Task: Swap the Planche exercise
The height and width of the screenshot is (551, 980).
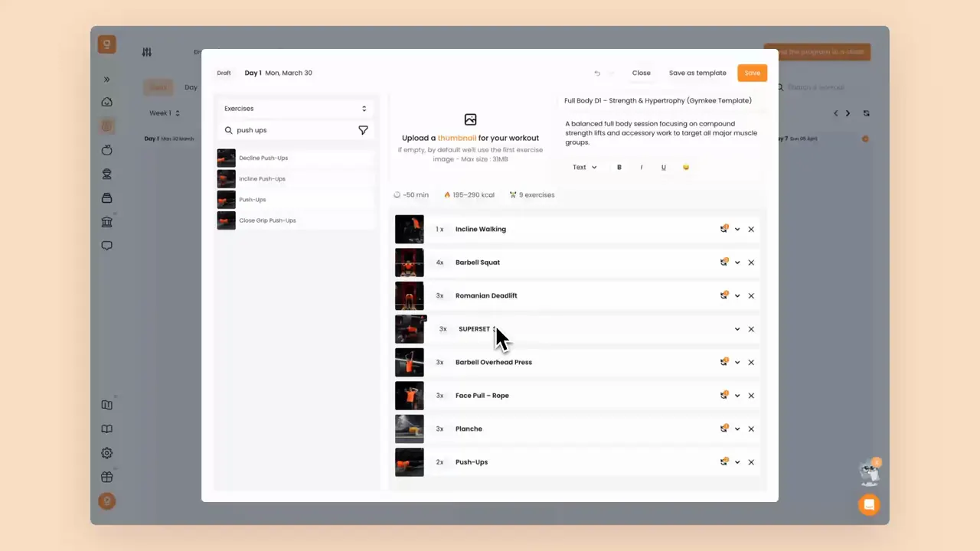Action: point(724,429)
